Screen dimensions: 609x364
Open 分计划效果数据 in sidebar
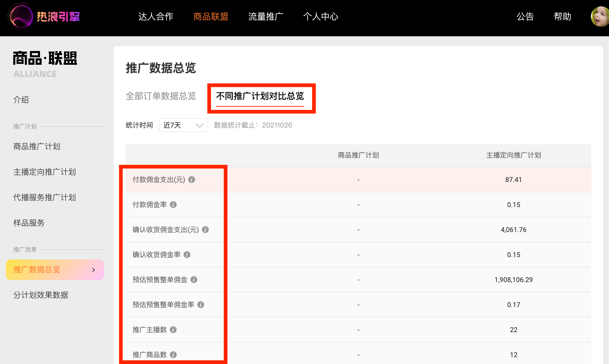pos(41,295)
